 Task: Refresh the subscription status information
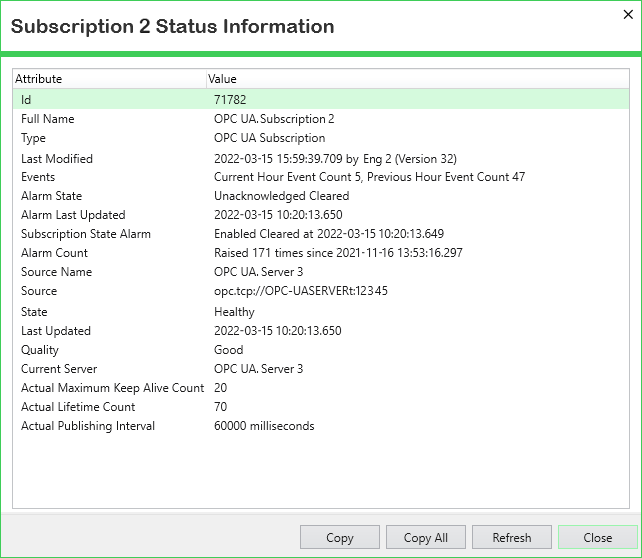coord(511,537)
